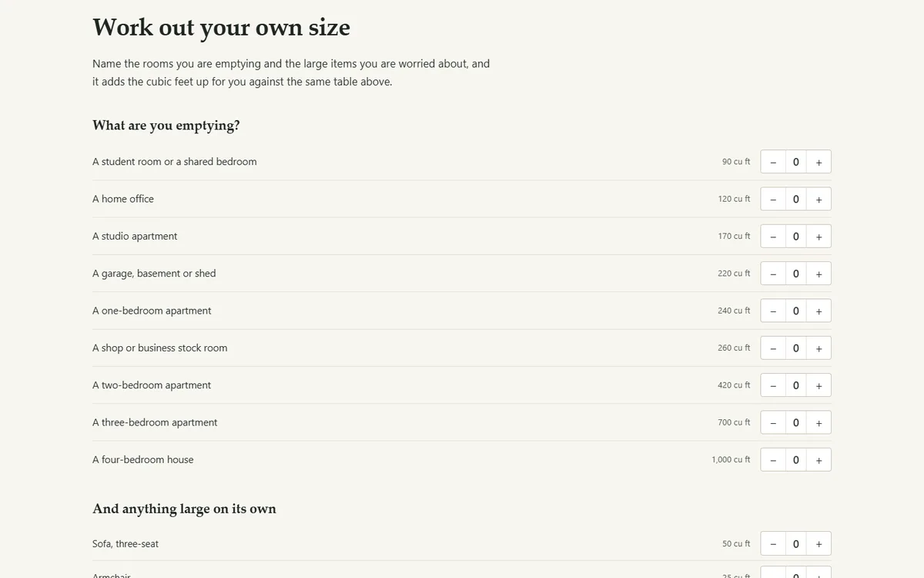Image resolution: width=924 pixels, height=578 pixels.
Task: Click the '120 cu ft' value
Action: click(734, 199)
